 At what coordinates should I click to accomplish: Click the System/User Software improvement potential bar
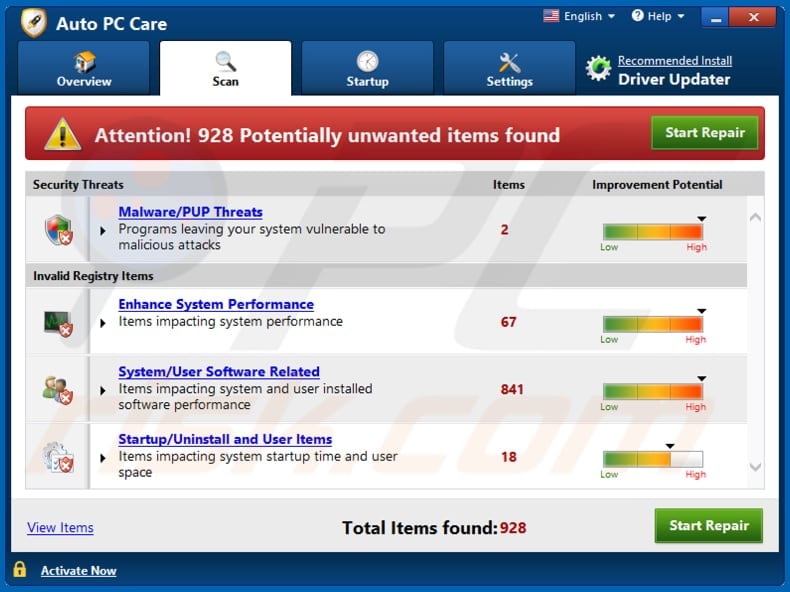point(653,391)
